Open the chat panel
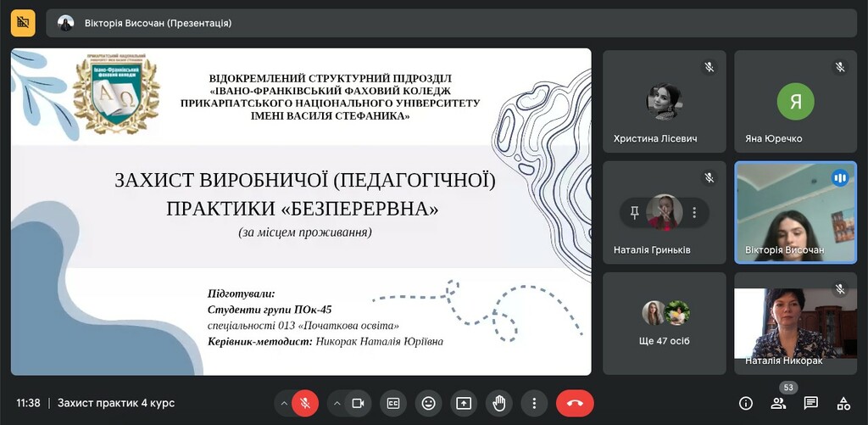This screenshot has width=868, height=425. 810,403
